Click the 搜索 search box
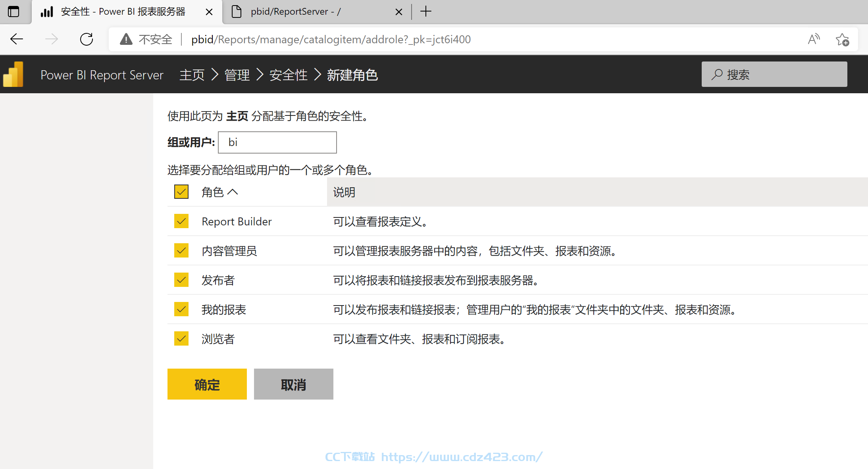 click(774, 74)
